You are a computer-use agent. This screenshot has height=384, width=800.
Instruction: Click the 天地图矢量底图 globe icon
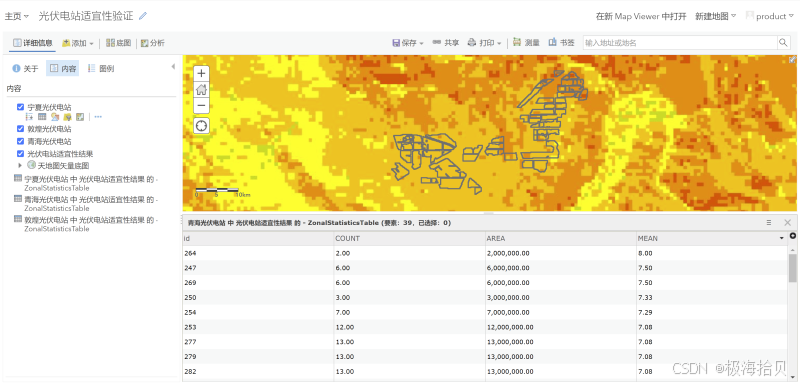click(x=31, y=165)
